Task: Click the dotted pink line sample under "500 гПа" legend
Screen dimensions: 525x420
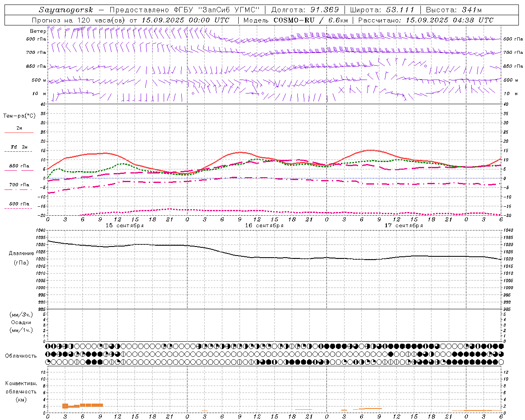Action: [x=18, y=208]
